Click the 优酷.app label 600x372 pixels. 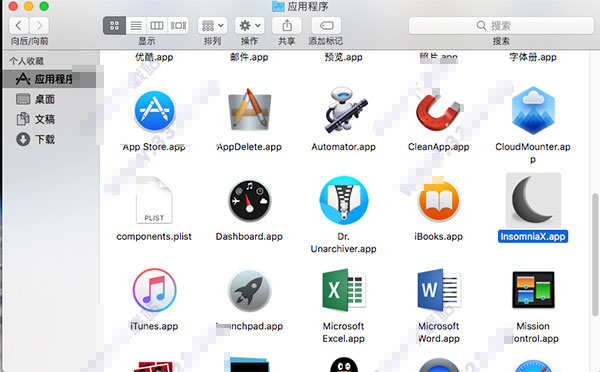[x=154, y=57]
